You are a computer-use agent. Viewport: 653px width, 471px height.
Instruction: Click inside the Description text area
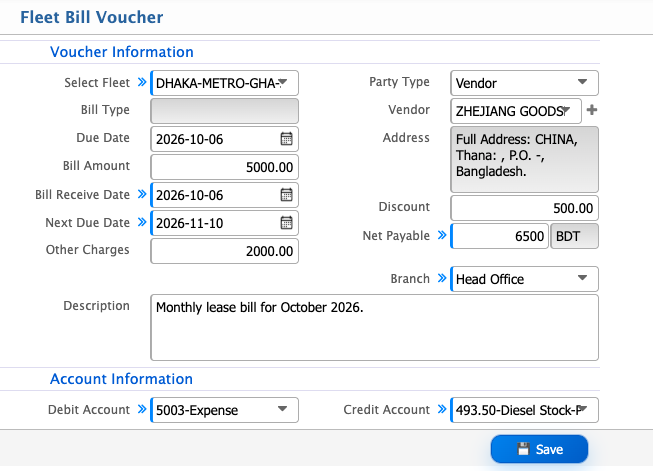point(374,327)
